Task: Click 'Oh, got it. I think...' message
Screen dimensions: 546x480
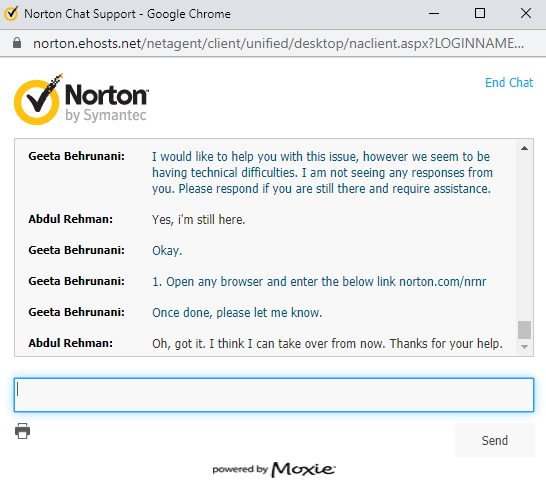Action: (327, 343)
